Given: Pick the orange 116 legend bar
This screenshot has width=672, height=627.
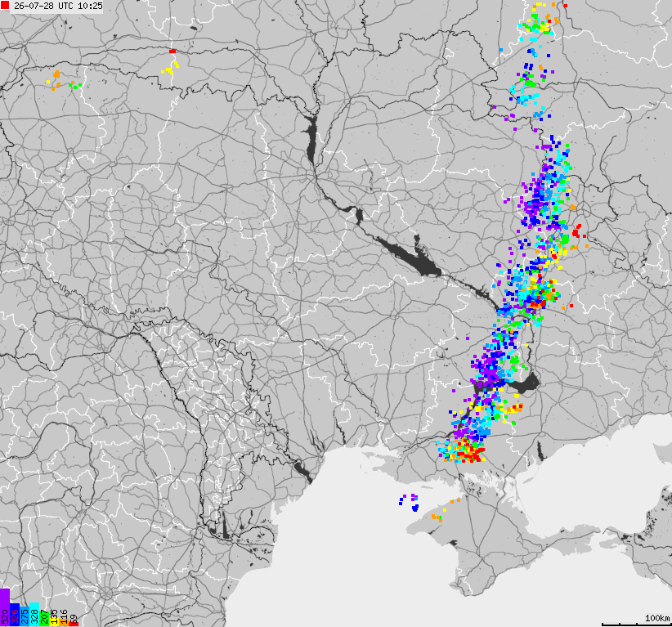Looking at the screenshot, I should (64, 622).
